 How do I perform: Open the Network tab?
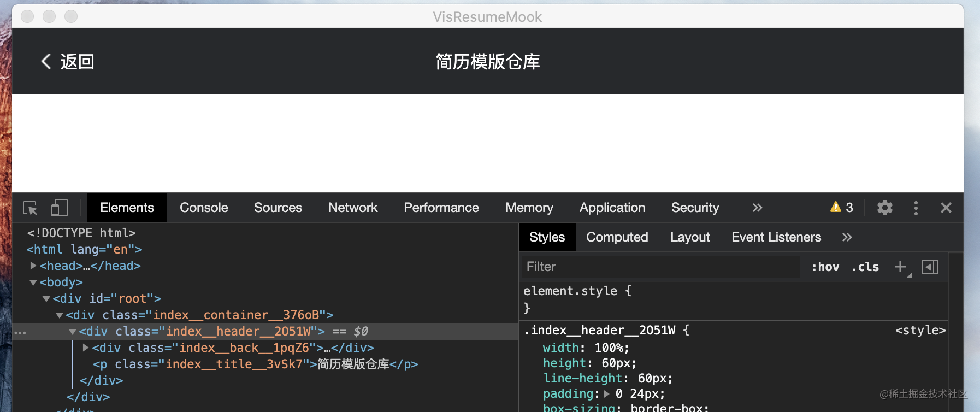tap(353, 208)
